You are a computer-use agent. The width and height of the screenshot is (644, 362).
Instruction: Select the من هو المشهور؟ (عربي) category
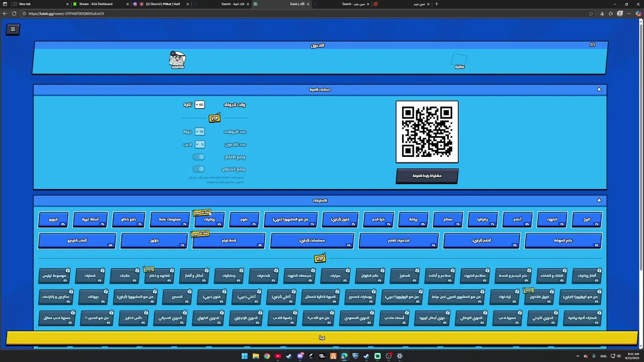tap(291, 219)
